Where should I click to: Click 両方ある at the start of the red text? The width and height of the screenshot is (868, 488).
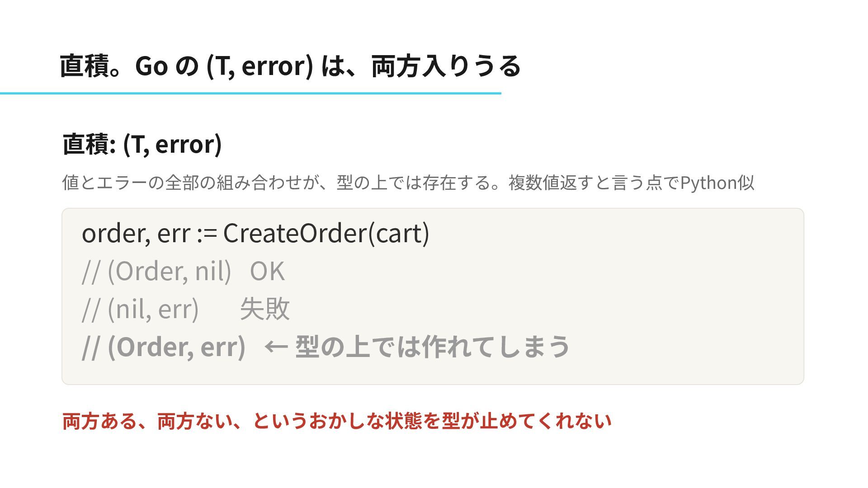(x=99, y=421)
